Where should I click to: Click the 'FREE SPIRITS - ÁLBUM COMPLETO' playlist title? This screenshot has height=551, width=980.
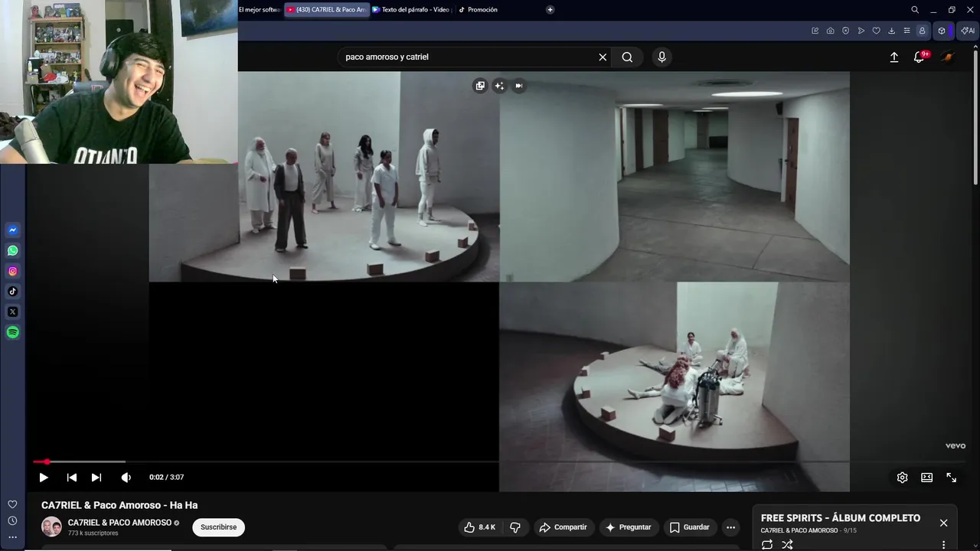point(841,518)
